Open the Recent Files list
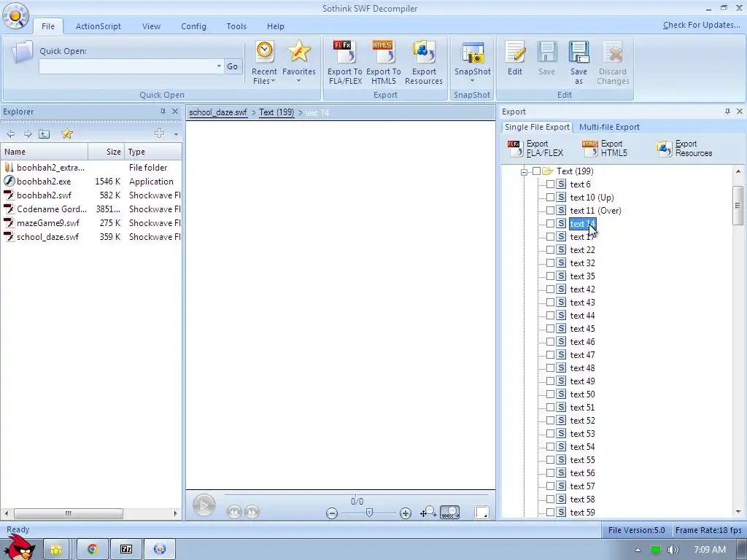 point(264,63)
